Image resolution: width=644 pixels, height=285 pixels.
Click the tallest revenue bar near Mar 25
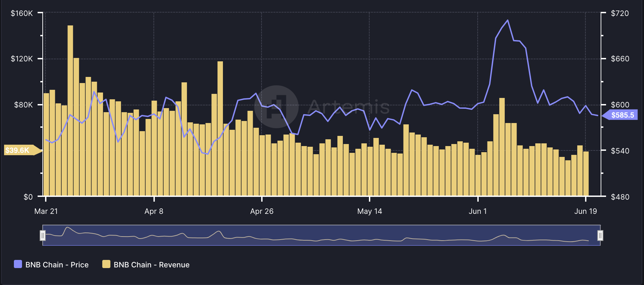[70, 110]
